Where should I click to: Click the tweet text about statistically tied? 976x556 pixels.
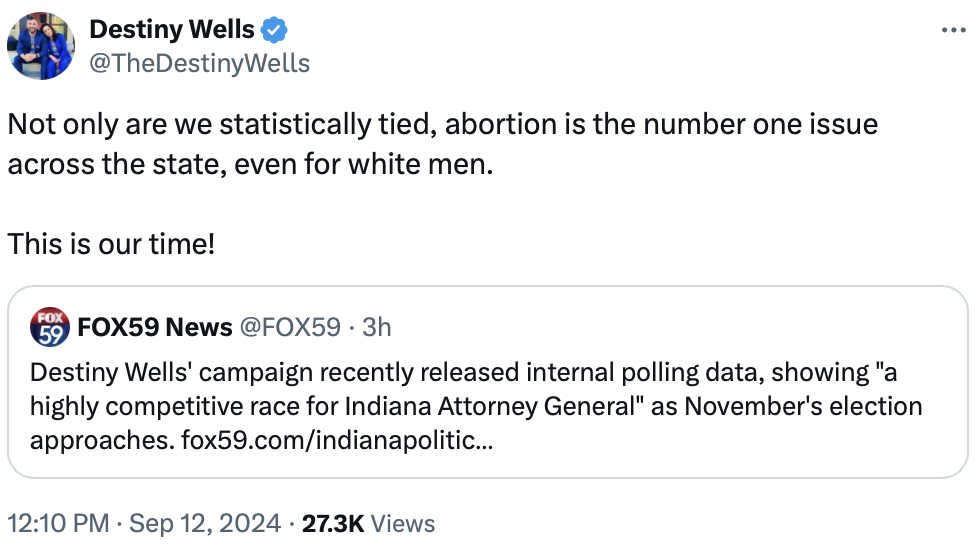click(443, 144)
